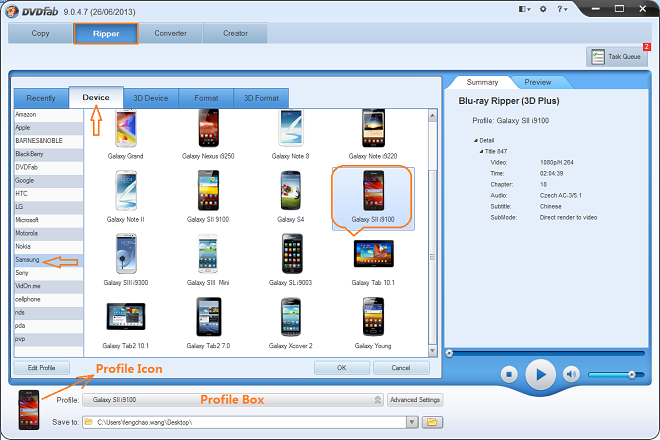Show the Recently used profiles tab
The image size is (660, 440).
[41, 98]
